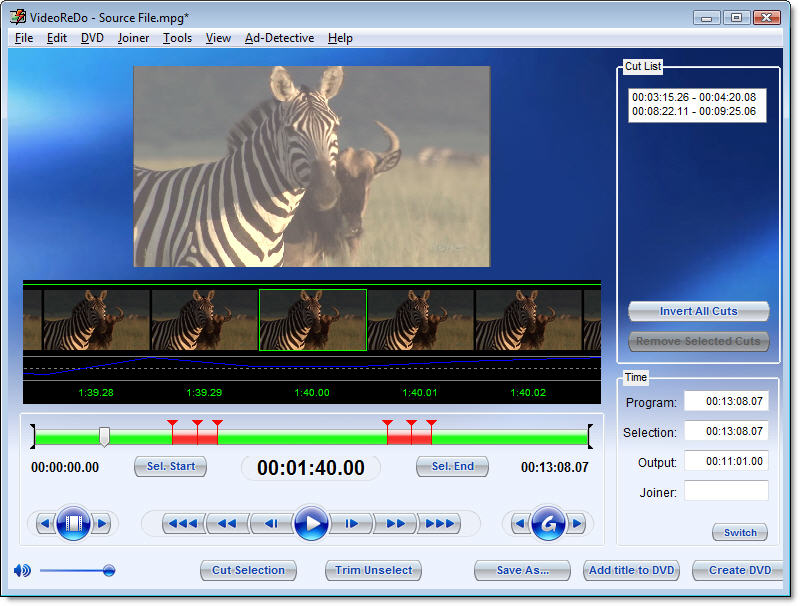Select the first cut 00:03:15.26 in Cut List
The width and height of the screenshot is (800, 606).
[693, 97]
